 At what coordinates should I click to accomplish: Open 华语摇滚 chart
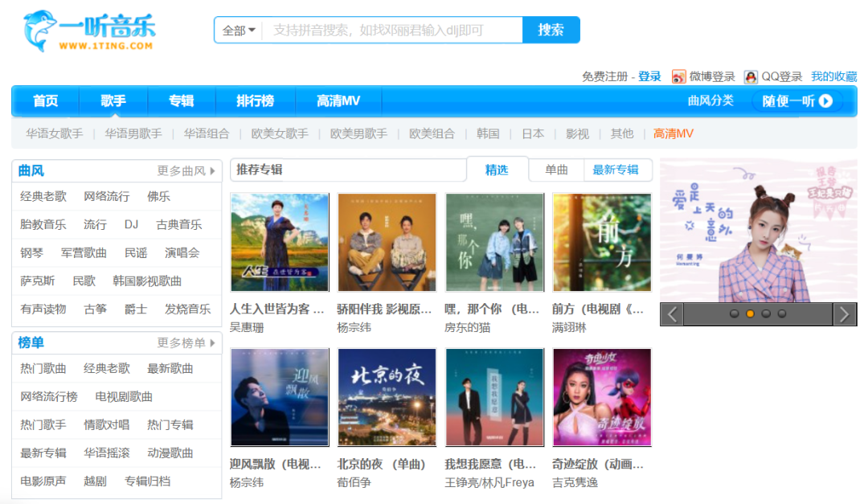pos(107,453)
